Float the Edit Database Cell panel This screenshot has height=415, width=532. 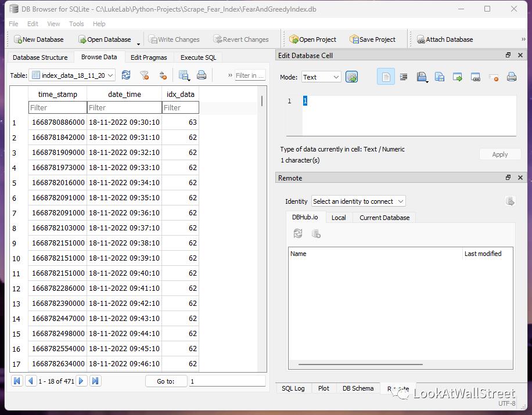point(508,55)
